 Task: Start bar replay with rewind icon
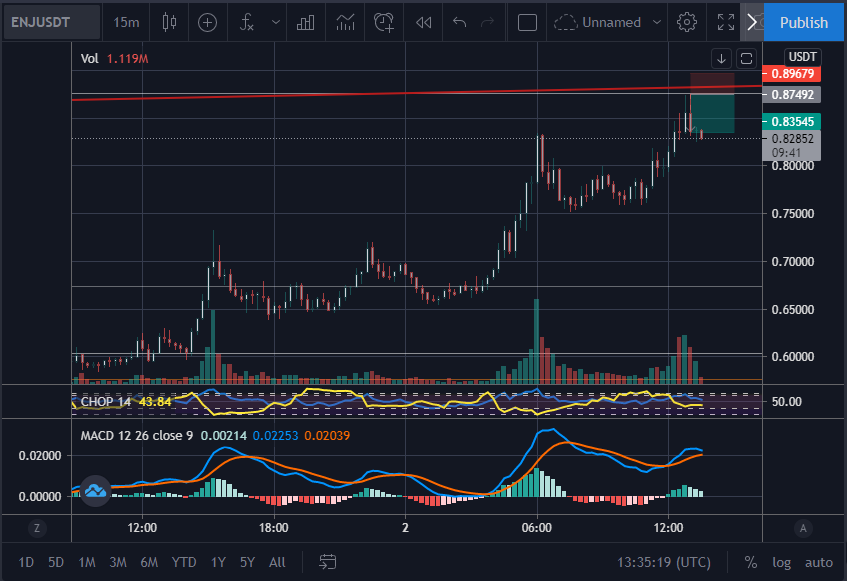424,22
